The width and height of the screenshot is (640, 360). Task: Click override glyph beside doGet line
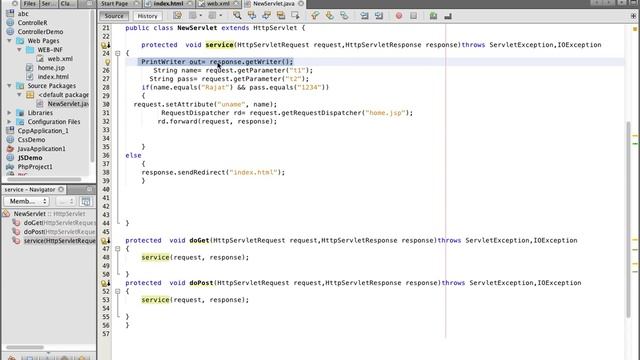106,240
